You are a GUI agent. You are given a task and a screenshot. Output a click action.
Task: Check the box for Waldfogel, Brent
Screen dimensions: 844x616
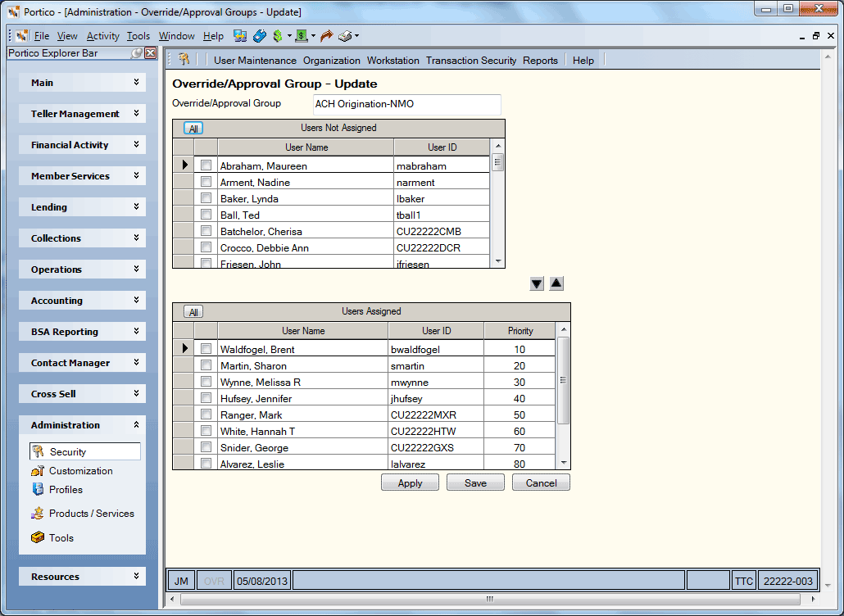[206, 349]
